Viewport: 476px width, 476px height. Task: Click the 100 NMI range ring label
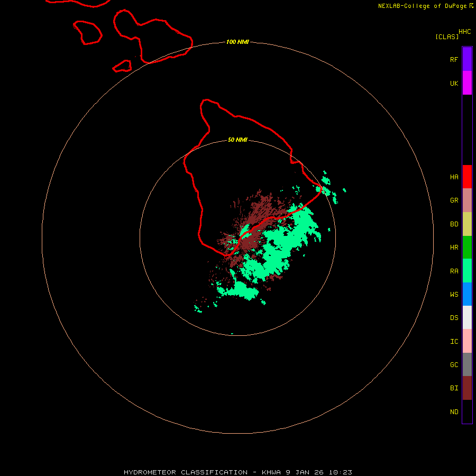(x=237, y=42)
